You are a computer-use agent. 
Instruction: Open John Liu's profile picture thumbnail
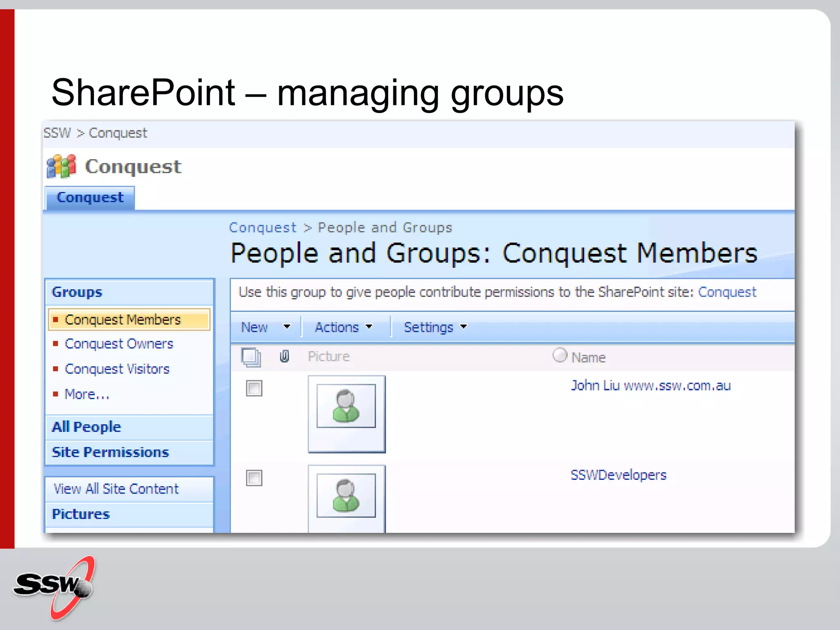coord(346,413)
